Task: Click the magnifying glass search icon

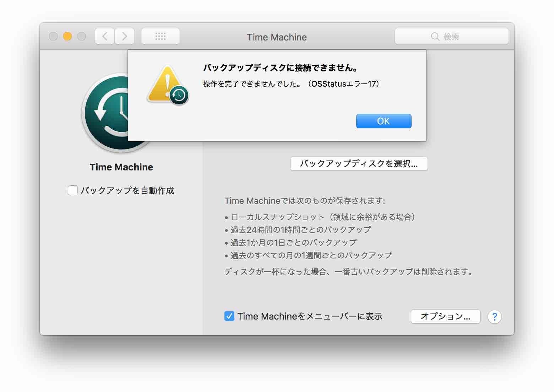Action: coord(435,37)
